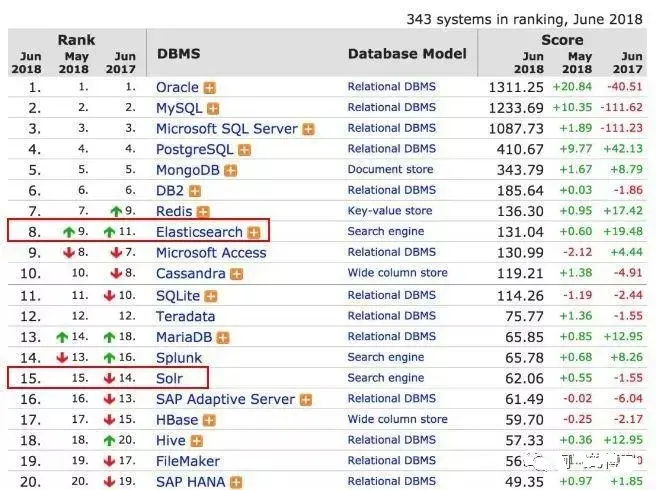Click the Score column header
656x490 pixels.
562,40
